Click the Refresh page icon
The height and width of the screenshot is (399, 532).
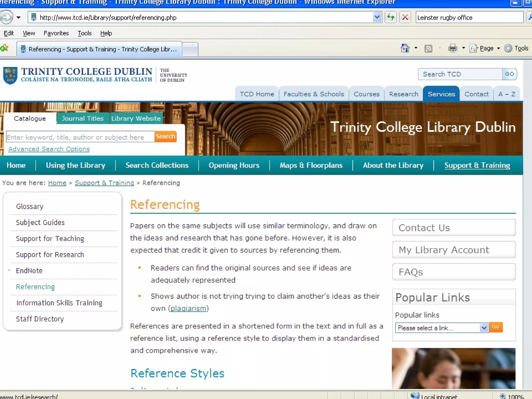[x=390, y=17]
